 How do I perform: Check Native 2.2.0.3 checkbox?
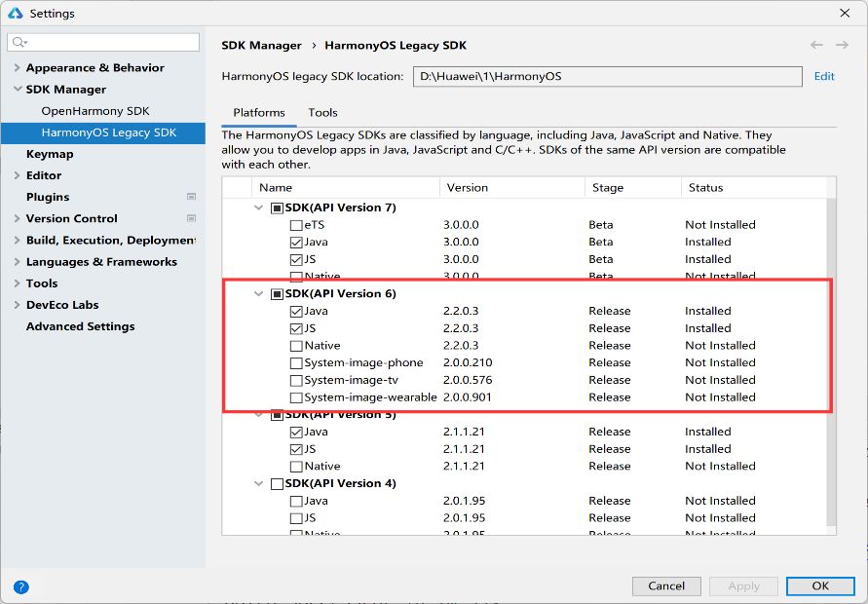click(x=296, y=346)
